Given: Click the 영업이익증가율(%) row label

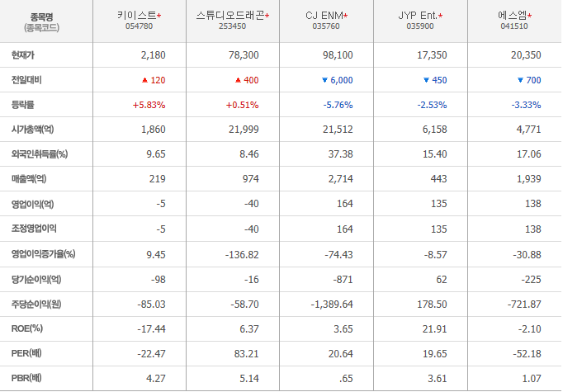Looking at the screenshot, I should [x=44, y=254].
